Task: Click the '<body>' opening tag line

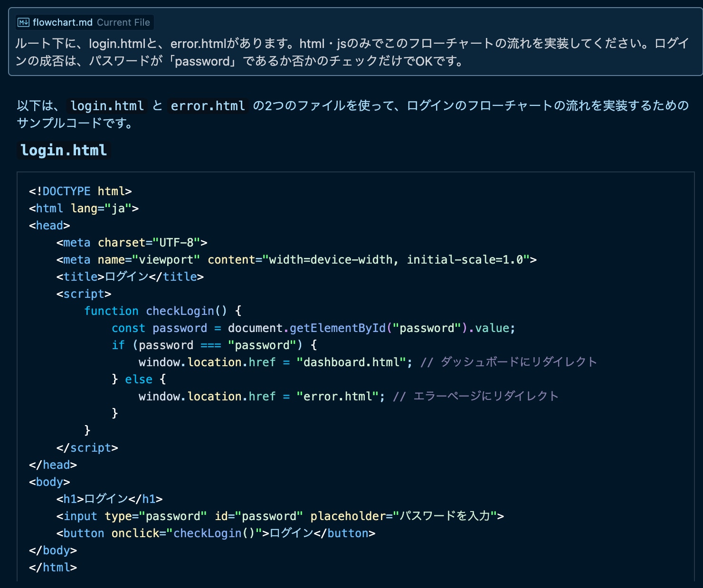Action: 49,482
